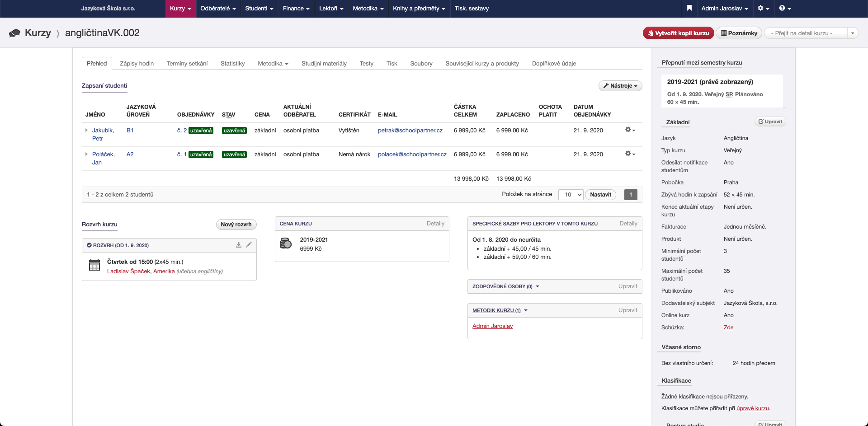
Task: Open Admin Jaroslav methodologist link
Action: pos(492,326)
